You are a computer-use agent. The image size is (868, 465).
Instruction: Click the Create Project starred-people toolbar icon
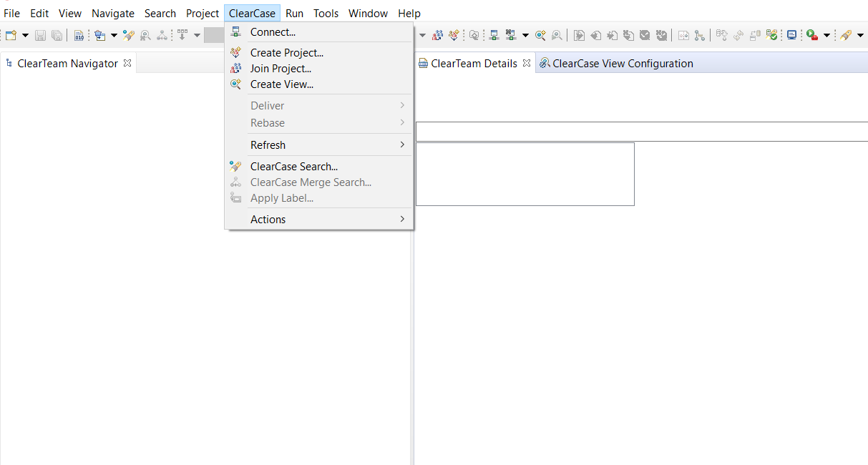(x=454, y=35)
